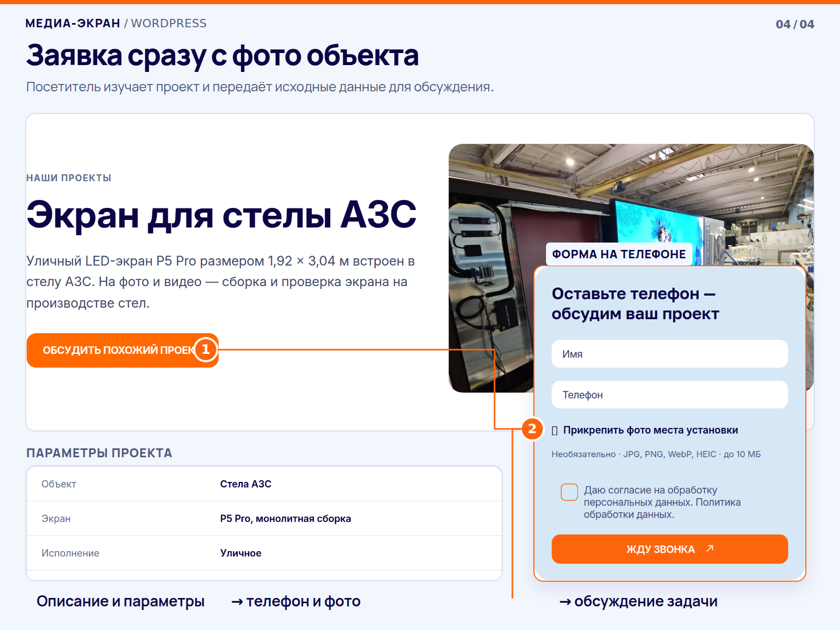Viewport: 840px width, 630px height.
Task: Click the description starting «Уличный LED-экран P5 Pro»
Action: (220, 282)
